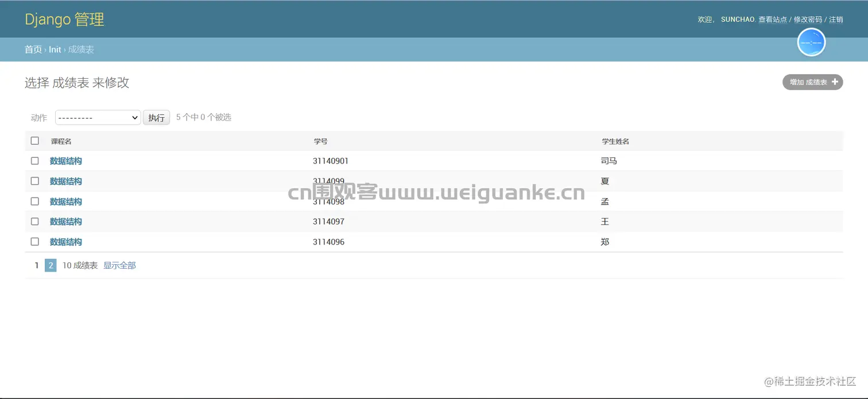This screenshot has width=868, height=399.
Task: Click the student name 郑
Action: tap(605, 242)
